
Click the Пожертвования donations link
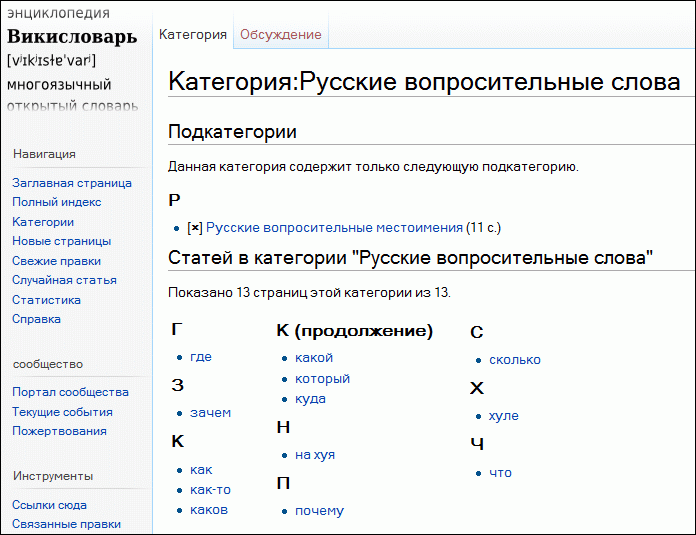click(59, 431)
